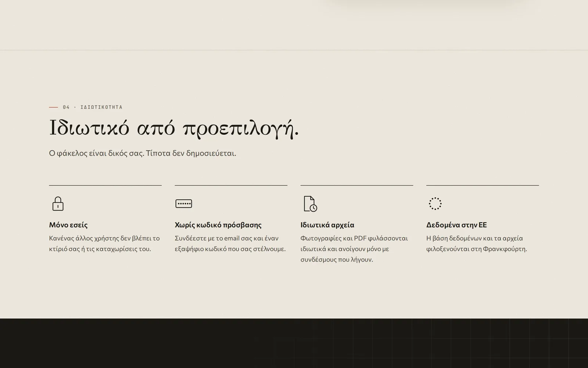Click the description starting Φωτογραφίες και PDF

[354, 249]
